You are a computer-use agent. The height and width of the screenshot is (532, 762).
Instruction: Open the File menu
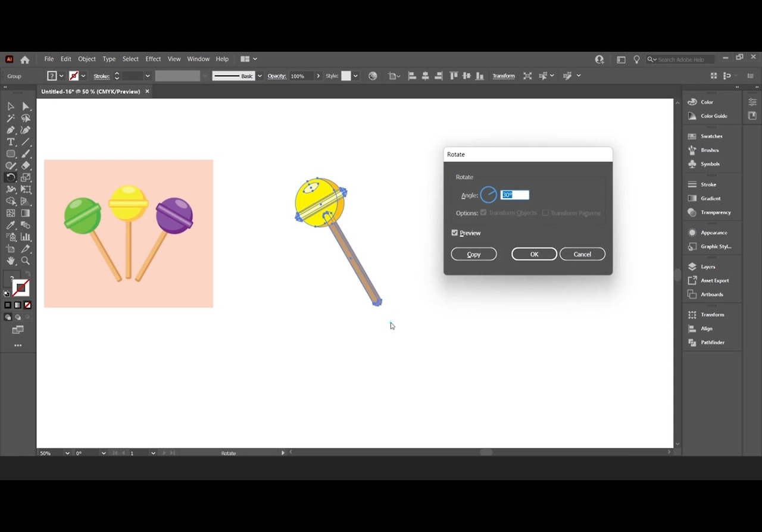pos(49,59)
